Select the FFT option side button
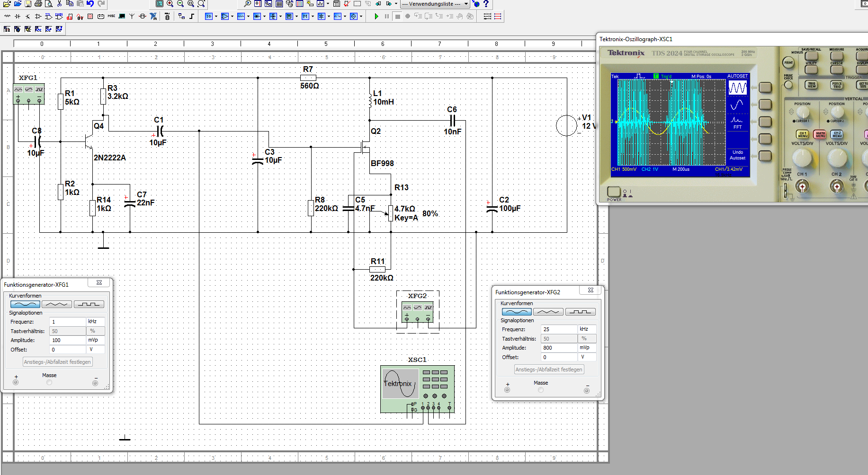This screenshot has height=475, width=868. point(765,122)
